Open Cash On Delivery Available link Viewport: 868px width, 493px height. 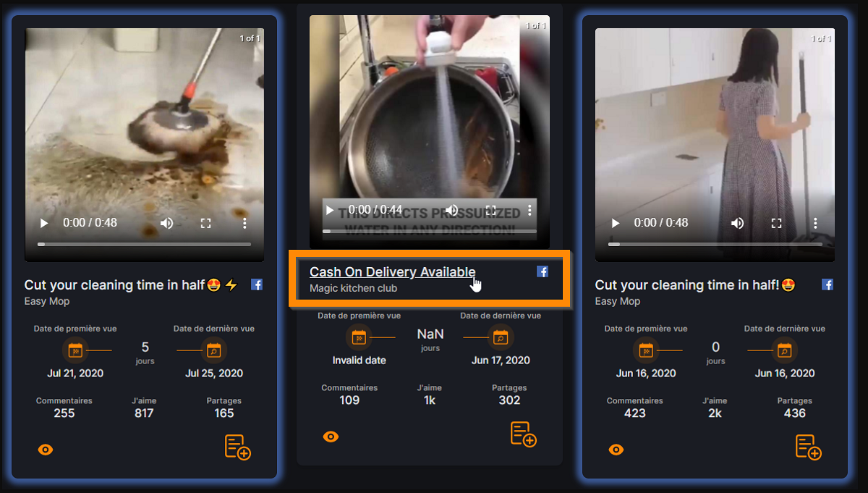pyautogui.click(x=392, y=272)
